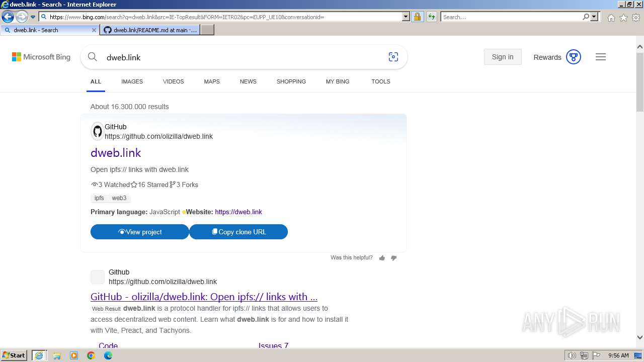The image size is (644, 362).
Task: Open Edge taskbar icon
Action: pos(108,355)
